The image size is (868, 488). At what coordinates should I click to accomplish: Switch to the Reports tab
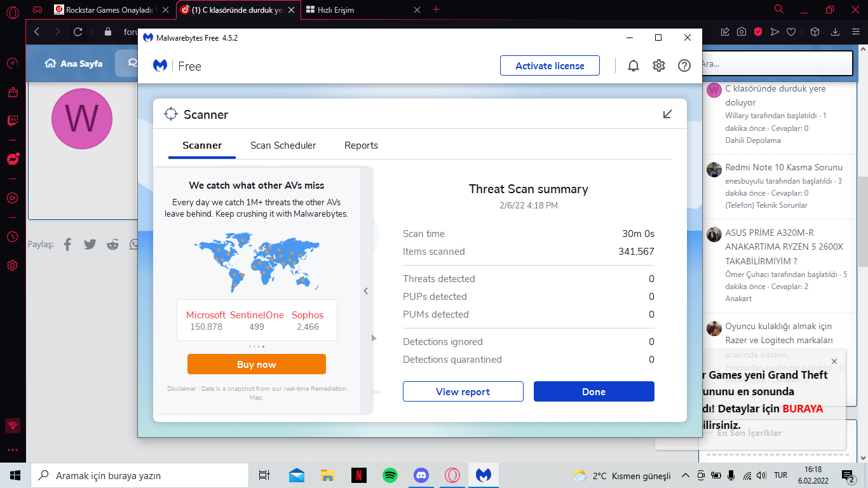[362, 146]
